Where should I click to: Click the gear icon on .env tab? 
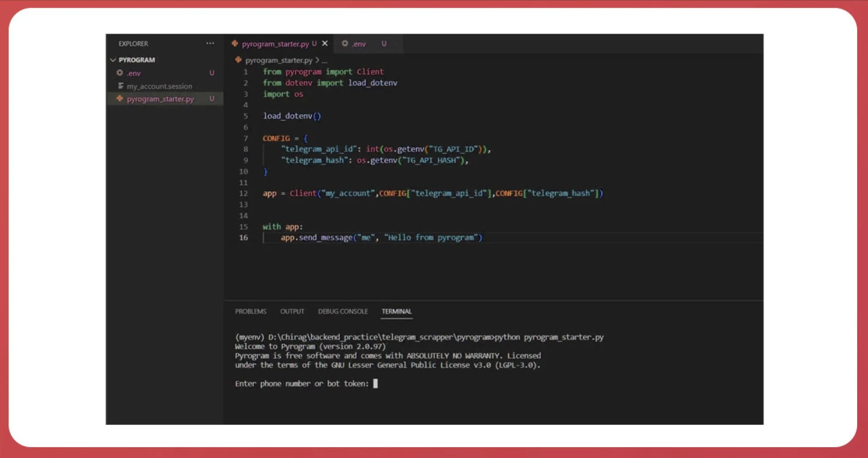pos(345,43)
